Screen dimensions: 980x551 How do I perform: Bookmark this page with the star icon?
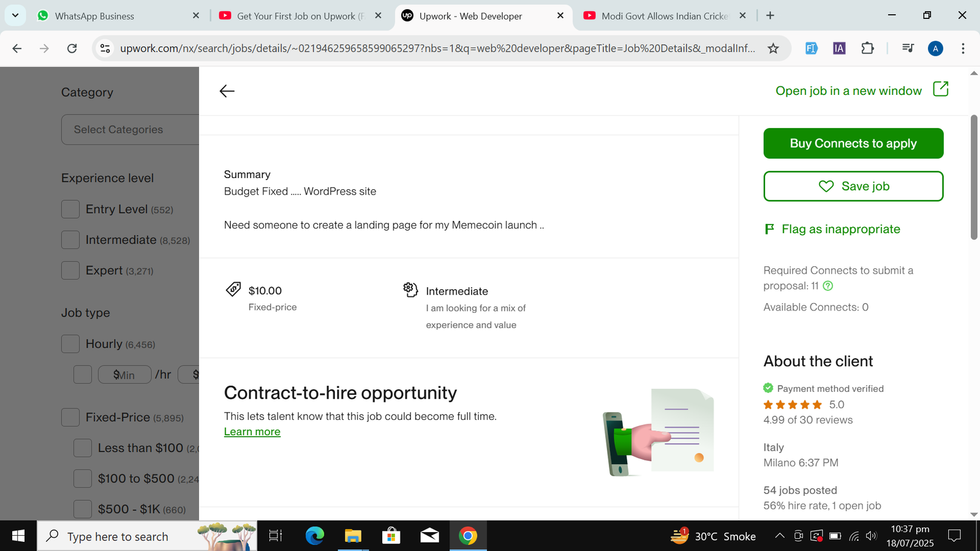(x=774, y=48)
